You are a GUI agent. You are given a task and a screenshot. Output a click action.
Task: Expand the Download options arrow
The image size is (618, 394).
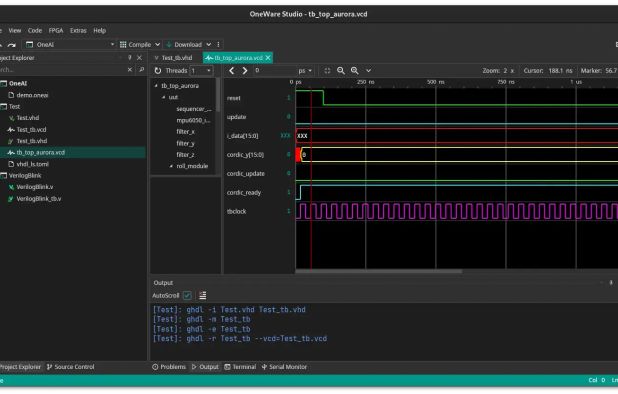tap(208, 45)
